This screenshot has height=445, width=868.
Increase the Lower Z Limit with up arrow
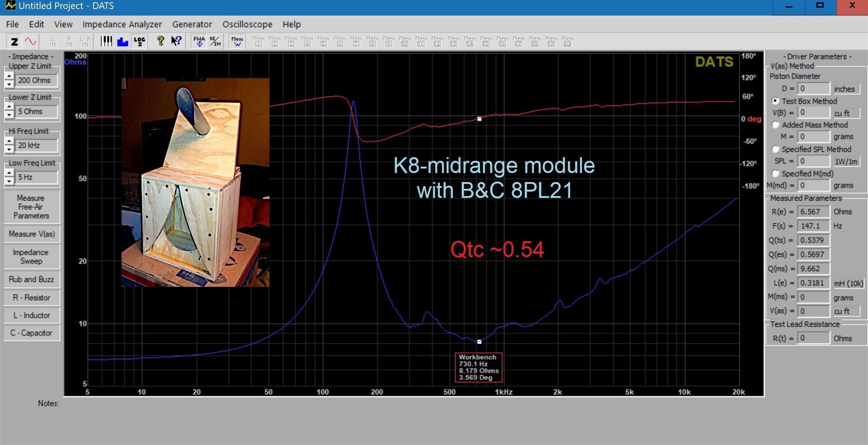9,108
